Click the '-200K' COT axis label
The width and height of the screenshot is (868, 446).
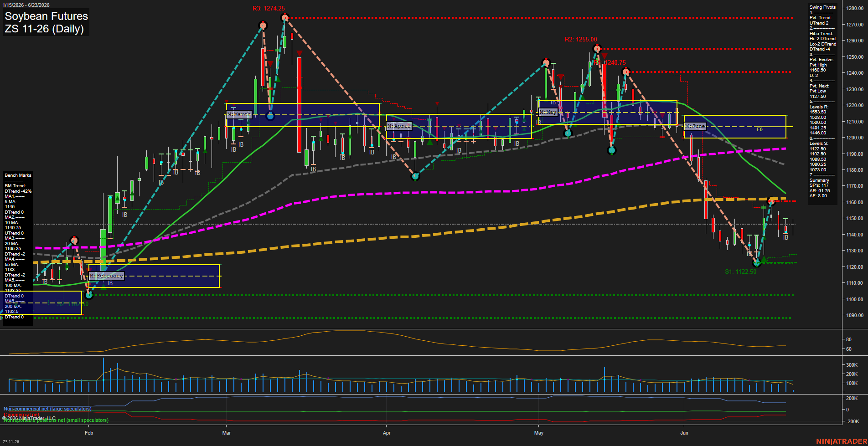click(853, 422)
